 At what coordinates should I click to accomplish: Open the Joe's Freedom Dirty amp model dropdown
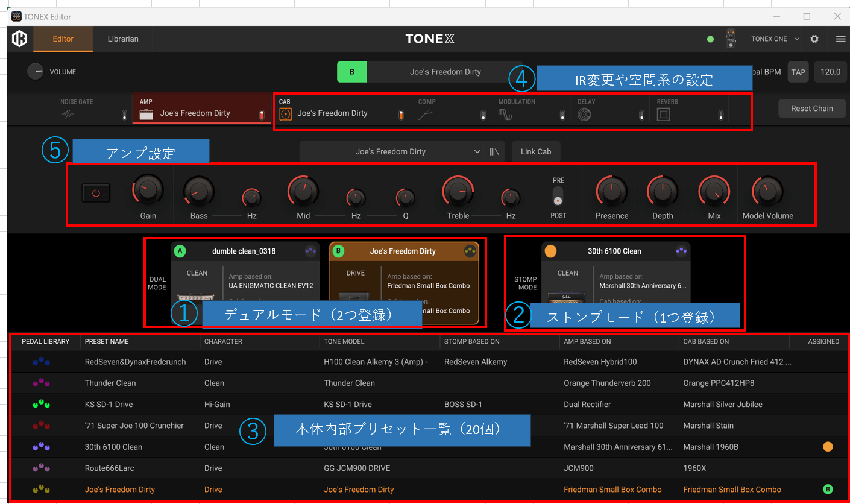point(392,152)
